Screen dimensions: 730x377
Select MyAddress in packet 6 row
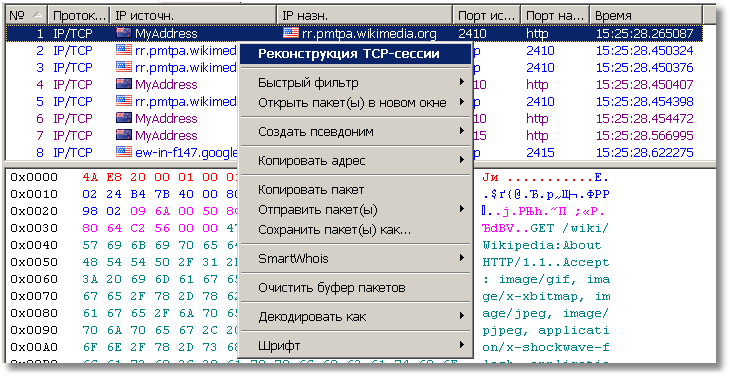[x=166, y=119]
